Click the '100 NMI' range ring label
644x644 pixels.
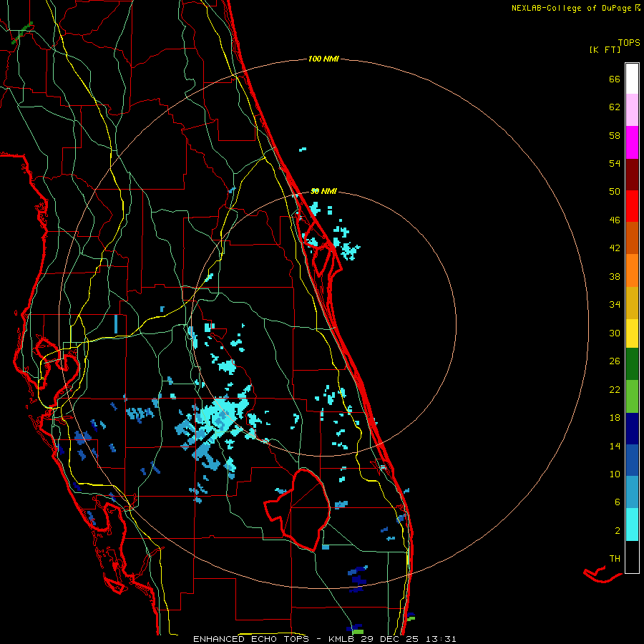tap(323, 59)
